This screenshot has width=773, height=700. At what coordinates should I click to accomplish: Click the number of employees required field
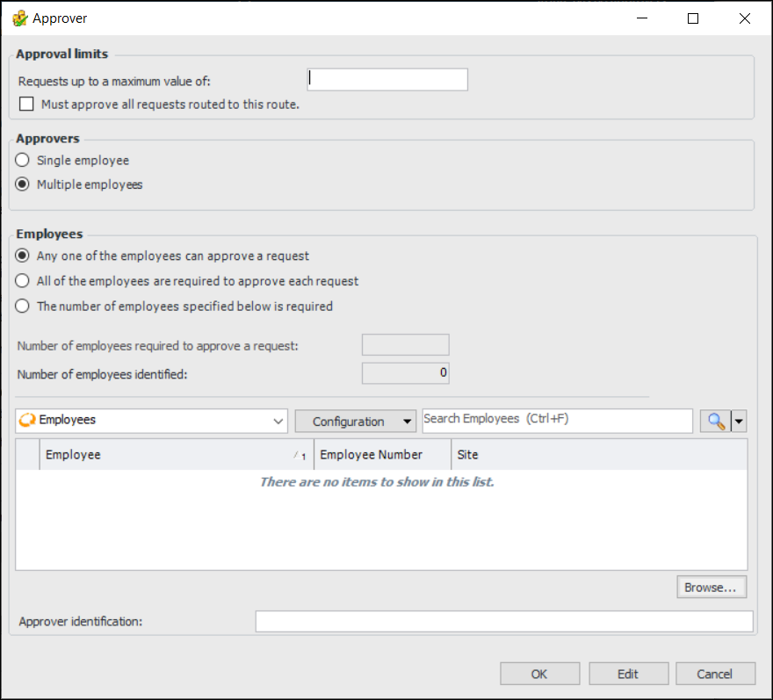pyautogui.click(x=405, y=344)
